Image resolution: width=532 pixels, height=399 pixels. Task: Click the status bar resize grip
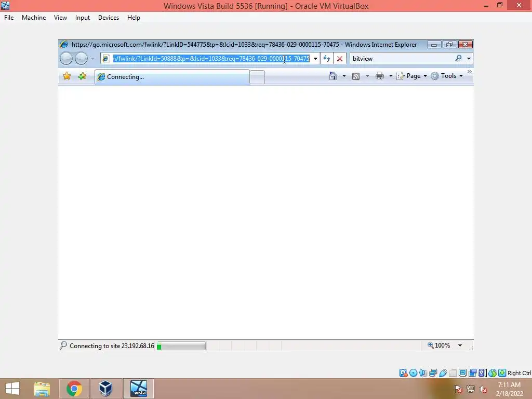point(471,348)
